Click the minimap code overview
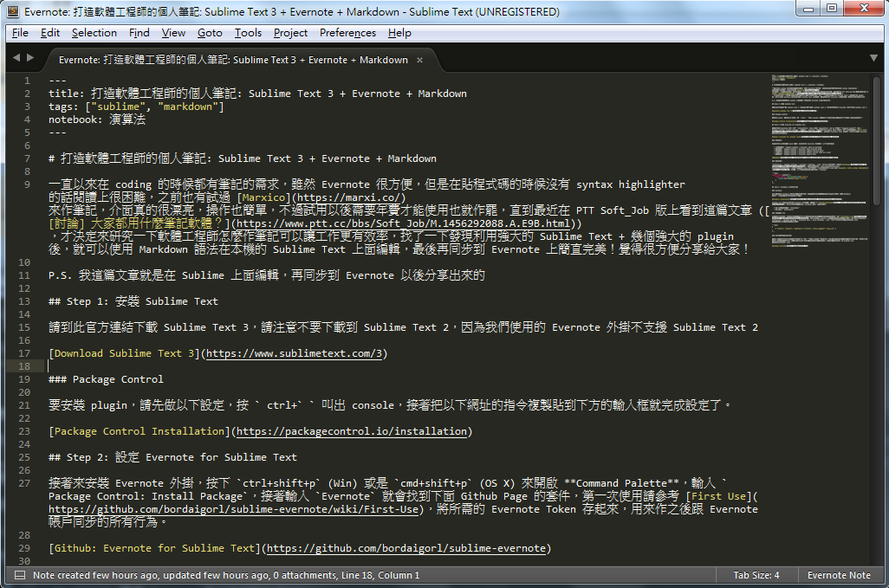 click(820, 160)
